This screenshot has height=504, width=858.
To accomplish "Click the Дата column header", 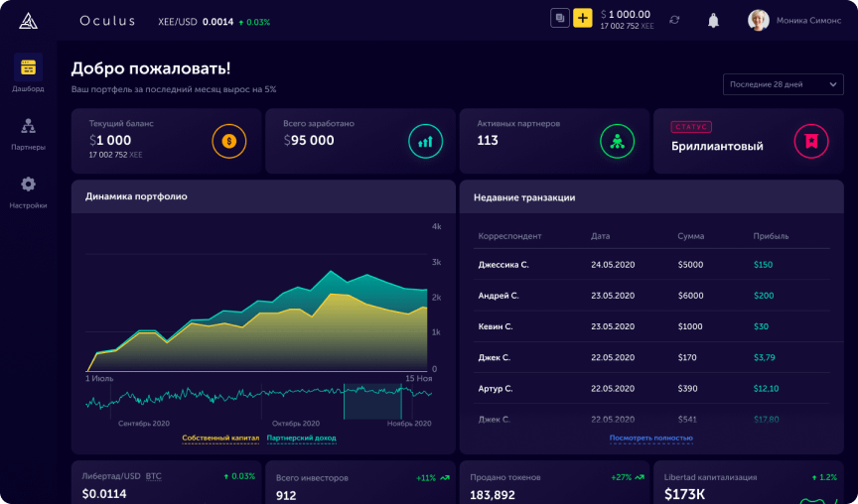I will [600, 236].
